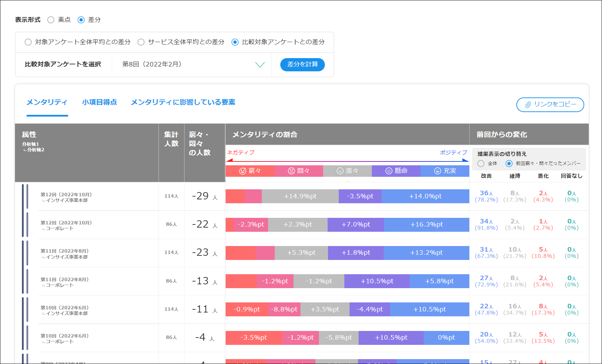The image size is (602, 364).
Task: Click the -13 人 count value
Action: click(x=205, y=281)
